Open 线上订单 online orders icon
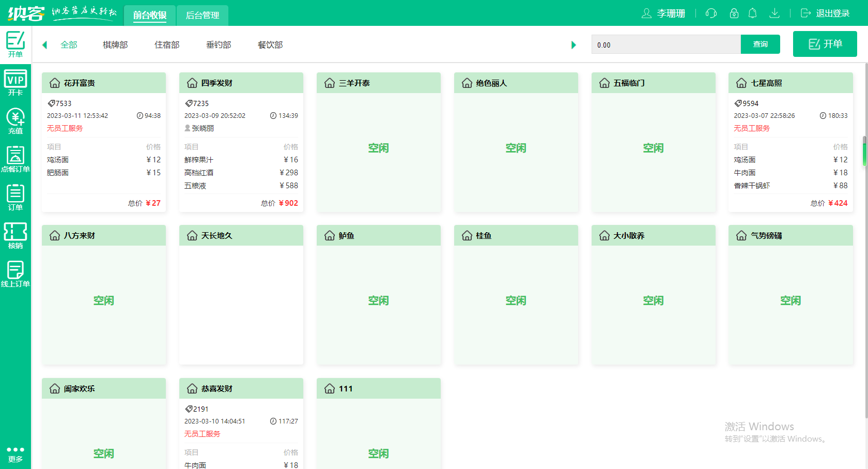This screenshot has height=469, width=868. (15, 274)
